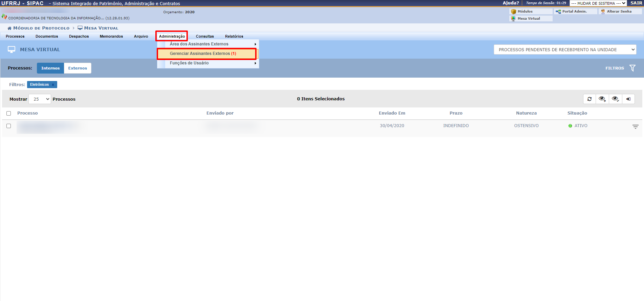Click the monitor icon beside Mesa Virtual breadcrumb
The height and width of the screenshot is (301, 644).
click(x=80, y=28)
